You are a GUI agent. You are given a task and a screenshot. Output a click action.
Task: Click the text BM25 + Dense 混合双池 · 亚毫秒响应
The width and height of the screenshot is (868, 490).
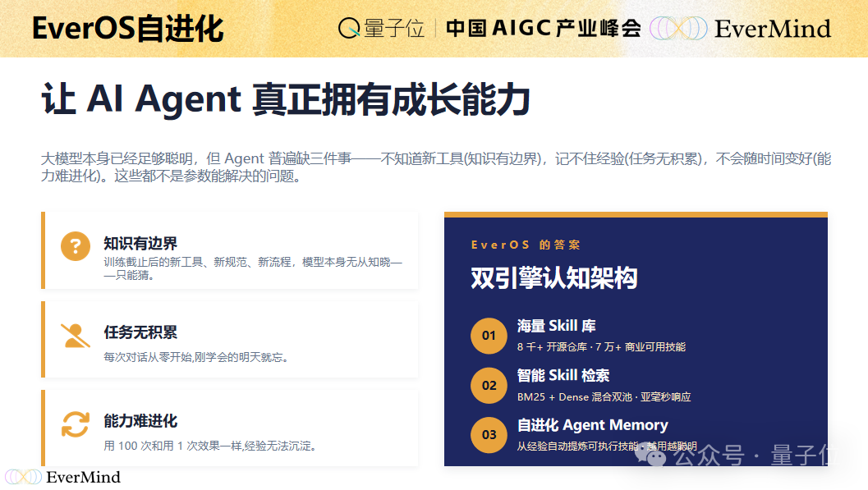tap(604, 397)
